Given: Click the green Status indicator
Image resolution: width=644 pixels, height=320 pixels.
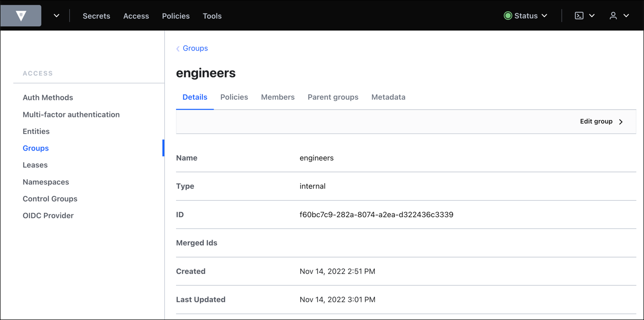Looking at the screenshot, I should pos(507,15).
